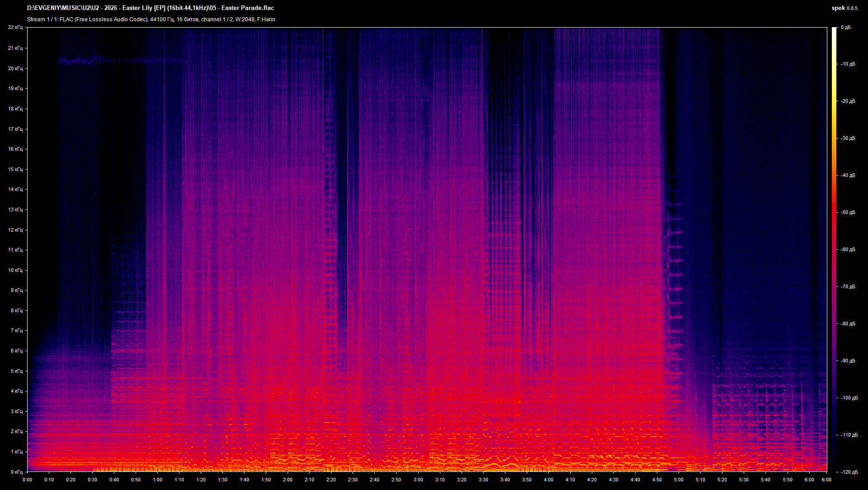Click the '11 кГц' frequency axis label
This screenshot has width=868, height=490.
(x=15, y=250)
